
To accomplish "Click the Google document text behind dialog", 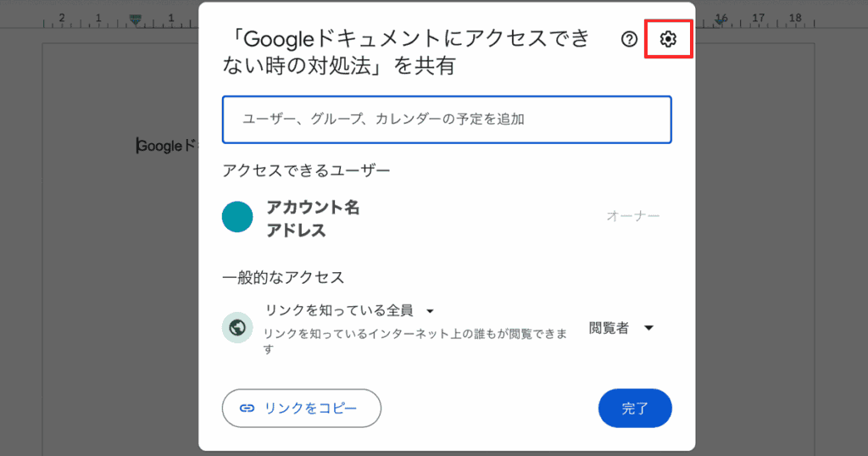I will (x=161, y=146).
